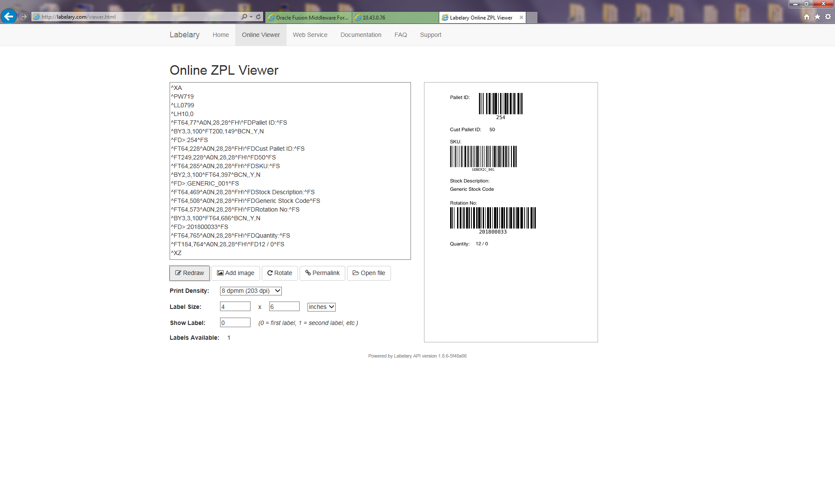Click the search dropdown arrow in address bar
This screenshot has width=835, height=504.
pos(251,17)
